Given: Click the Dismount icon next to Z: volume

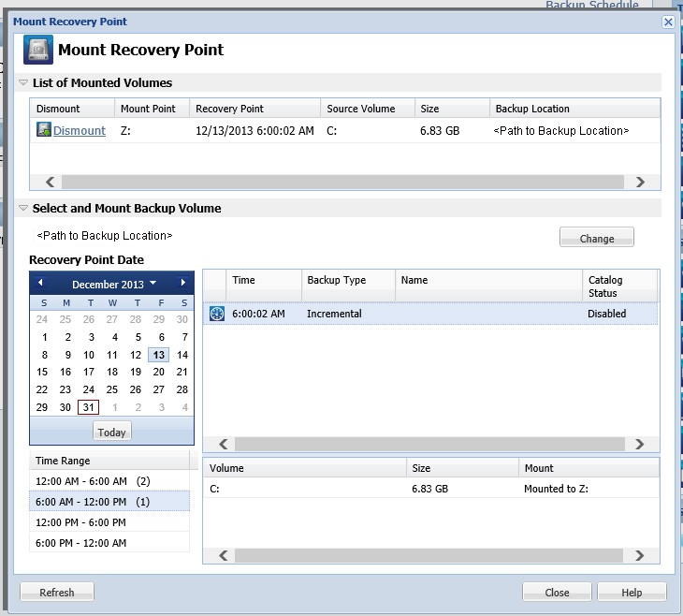Looking at the screenshot, I should click(43, 131).
